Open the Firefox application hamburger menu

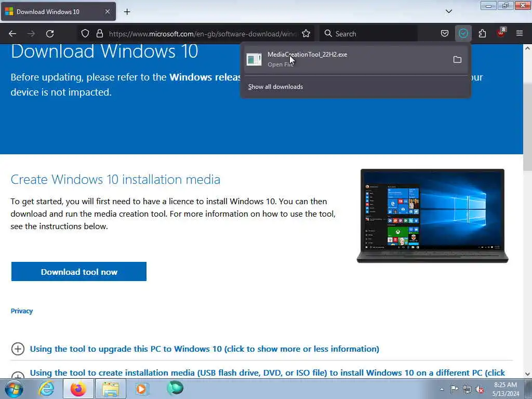click(x=520, y=34)
